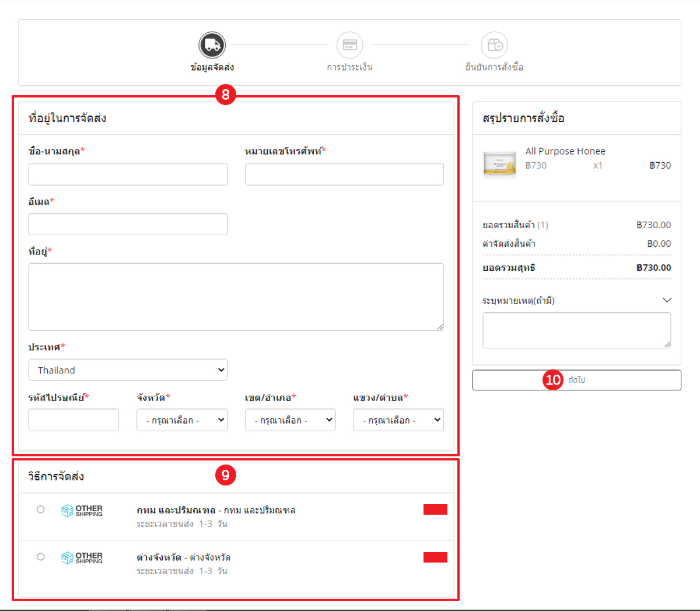Click the order confirmation box icon

tap(494, 45)
